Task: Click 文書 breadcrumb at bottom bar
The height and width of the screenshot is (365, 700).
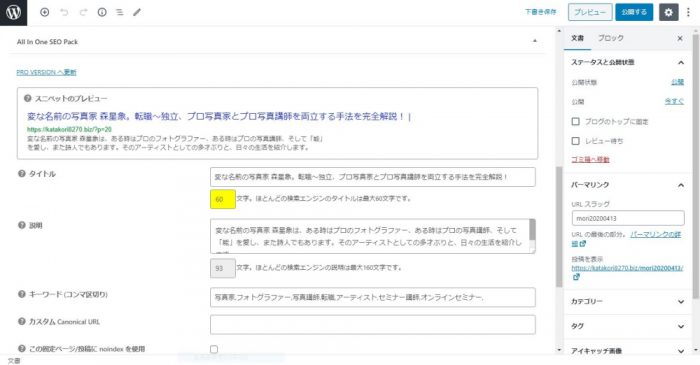Action: pos(14,361)
